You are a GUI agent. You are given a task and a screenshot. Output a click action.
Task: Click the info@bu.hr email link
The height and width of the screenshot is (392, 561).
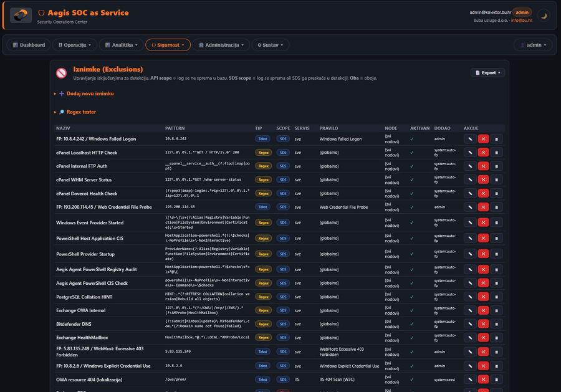pyautogui.click(x=524, y=20)
